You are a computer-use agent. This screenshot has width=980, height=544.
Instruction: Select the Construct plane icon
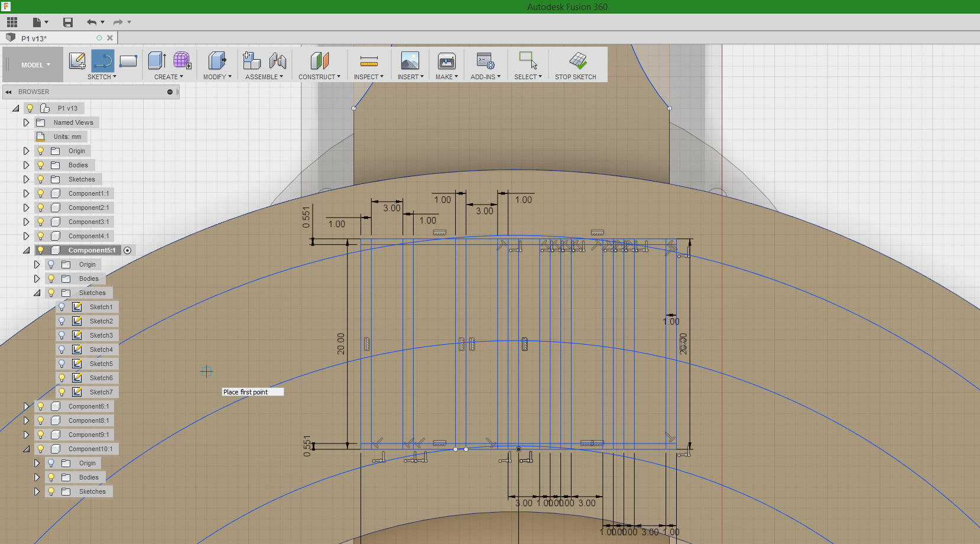319,60
